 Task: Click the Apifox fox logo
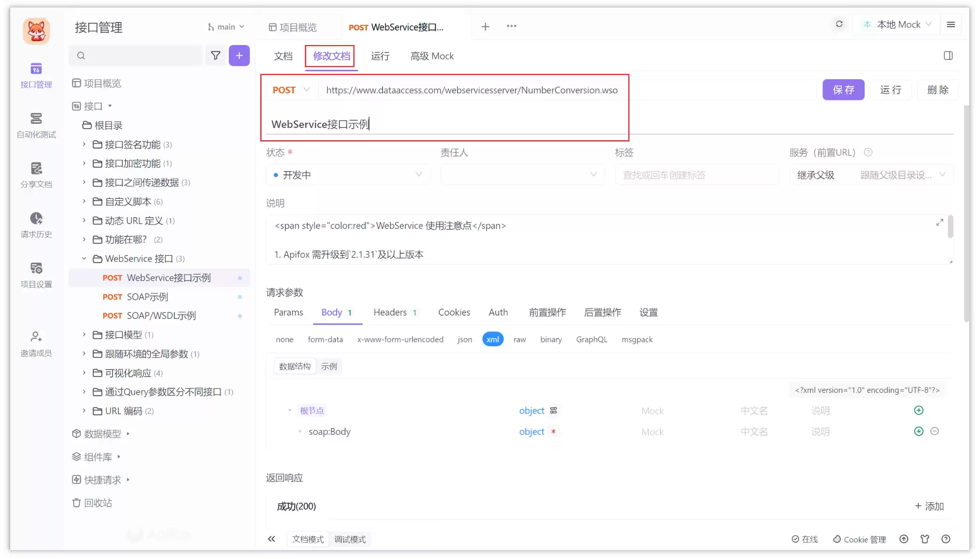(37, 31)
